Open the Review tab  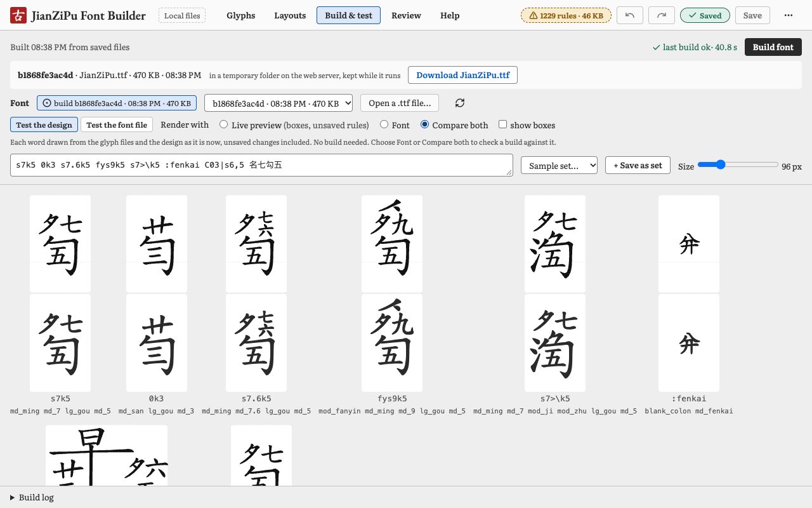(x=406, y=15)
